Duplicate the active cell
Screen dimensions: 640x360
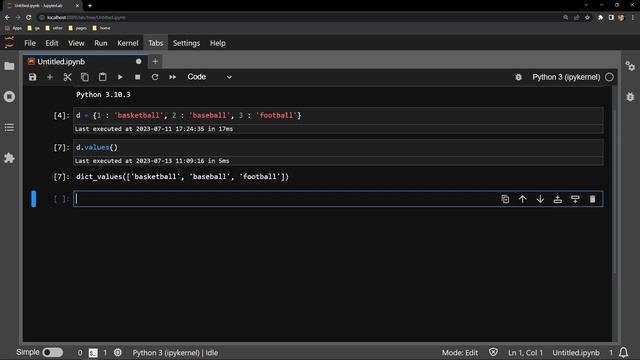coord(505,199)
